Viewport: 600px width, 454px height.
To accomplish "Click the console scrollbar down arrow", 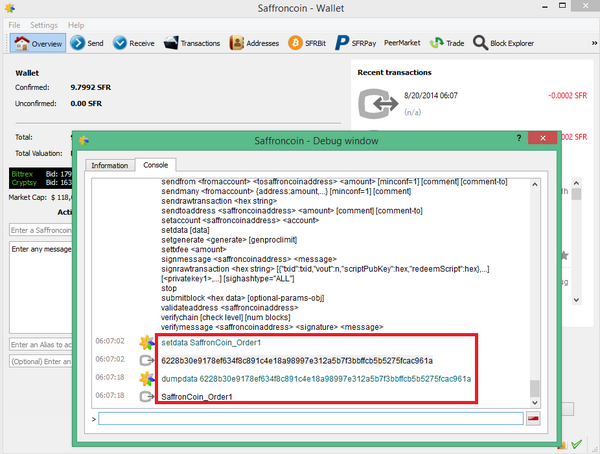I will point(535,403).
